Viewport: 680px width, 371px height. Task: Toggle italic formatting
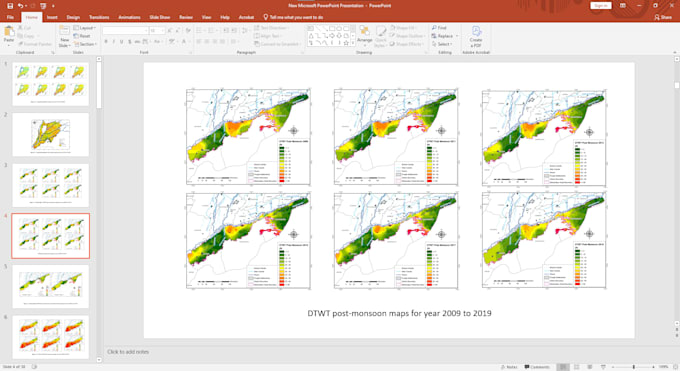click(x=114, y=42)
